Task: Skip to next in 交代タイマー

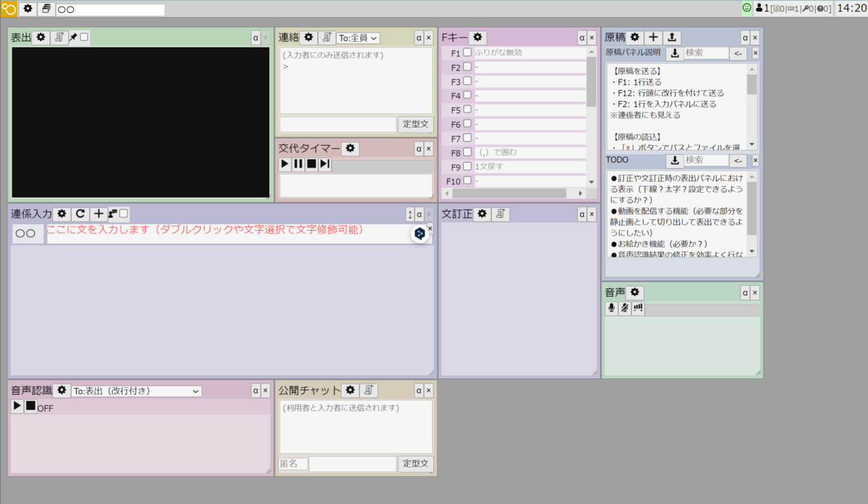Action: pyautogui.click(x=325, y=164)
